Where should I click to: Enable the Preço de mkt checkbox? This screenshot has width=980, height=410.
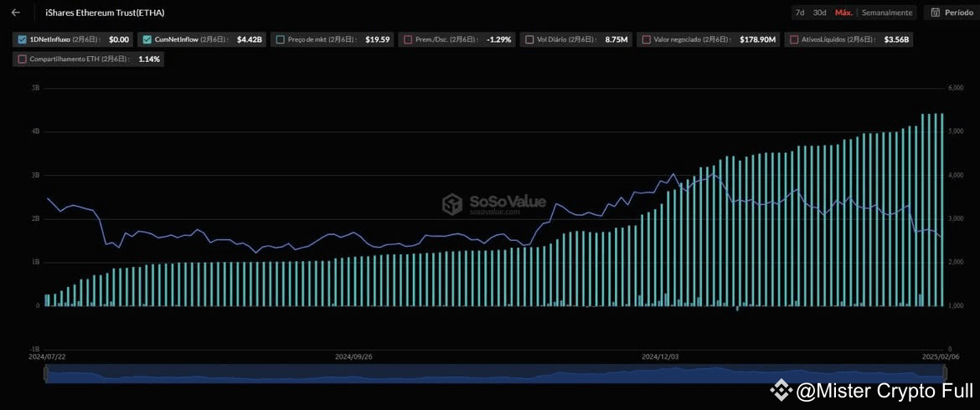[x=281, y=39]
